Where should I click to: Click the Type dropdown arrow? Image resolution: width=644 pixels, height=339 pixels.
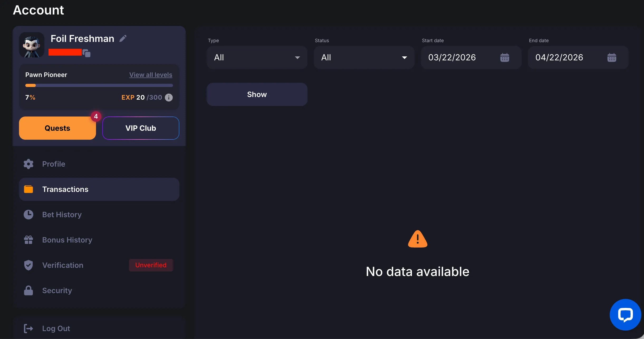point(297,57)
